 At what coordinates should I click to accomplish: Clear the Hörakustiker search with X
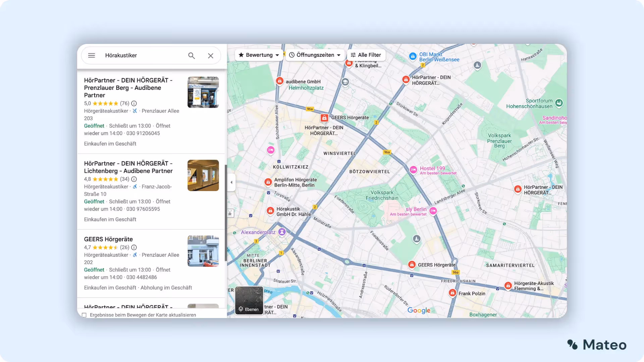(x=211, y=56)
